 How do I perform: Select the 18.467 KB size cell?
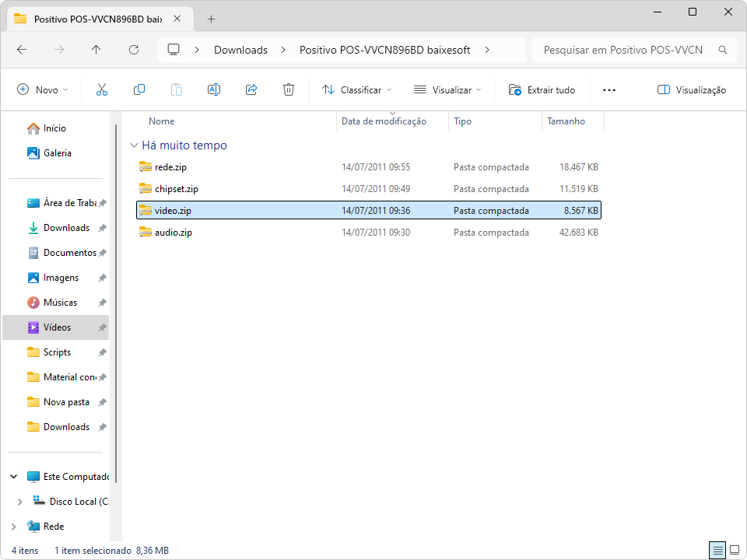click(579, 167)
